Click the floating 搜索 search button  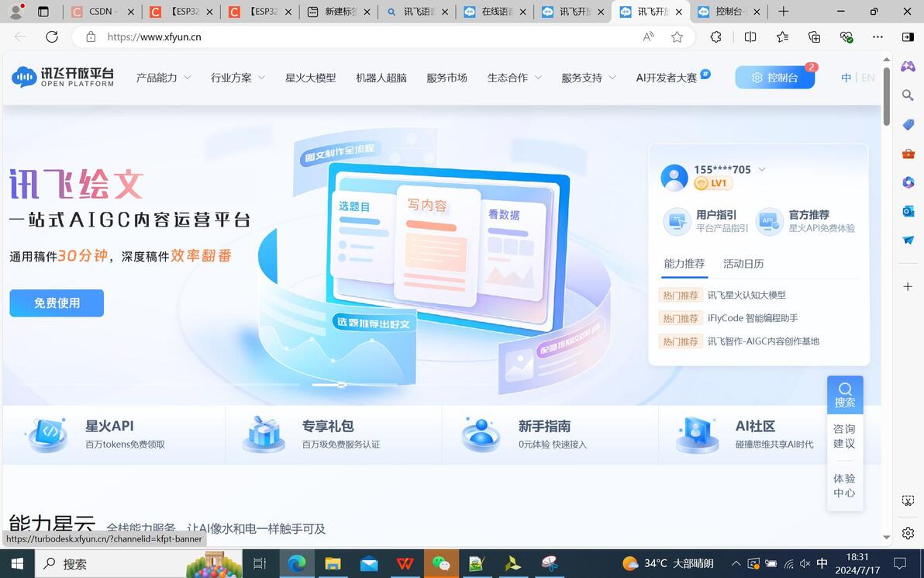pyautogui.click(x=845, y=395)
